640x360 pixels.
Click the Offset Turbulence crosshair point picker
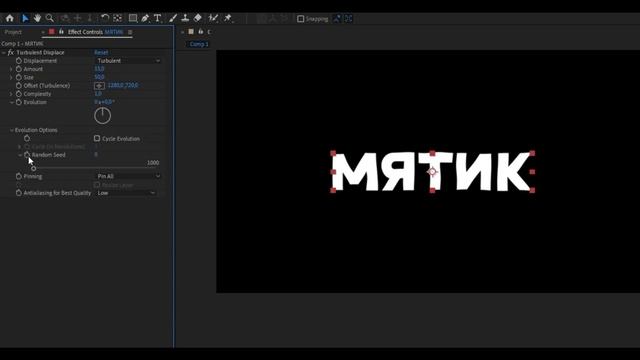[100, 86]
